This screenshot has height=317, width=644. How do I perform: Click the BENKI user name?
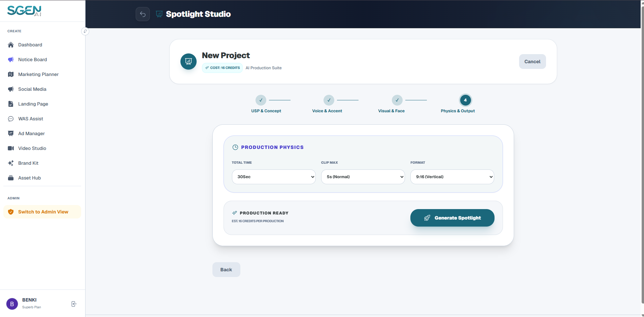coord(29,300)
